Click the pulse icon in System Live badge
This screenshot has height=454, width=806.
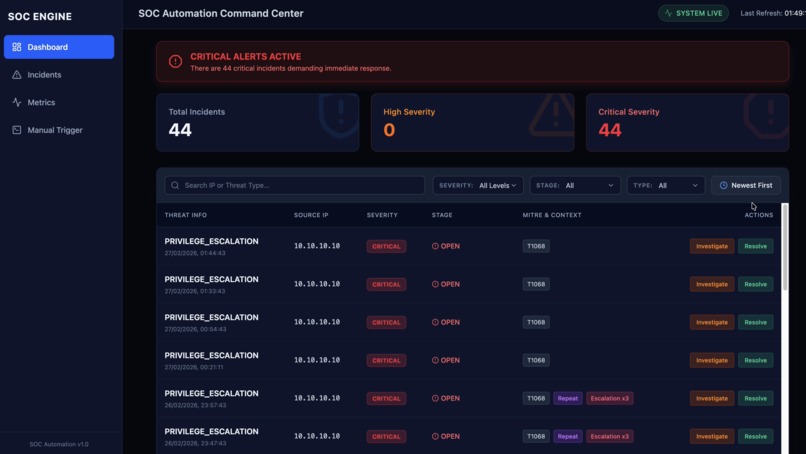(x=668, y=13)
